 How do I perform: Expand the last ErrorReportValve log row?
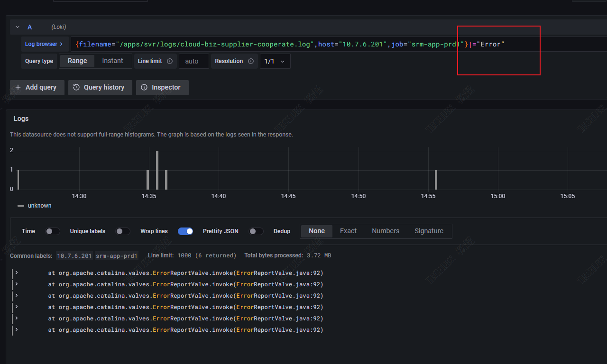click(17, 329)
